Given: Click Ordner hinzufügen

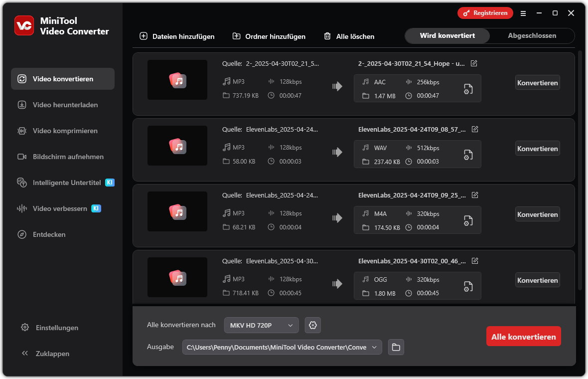Looking at the screenshot, I should click(x=269, y=36).
